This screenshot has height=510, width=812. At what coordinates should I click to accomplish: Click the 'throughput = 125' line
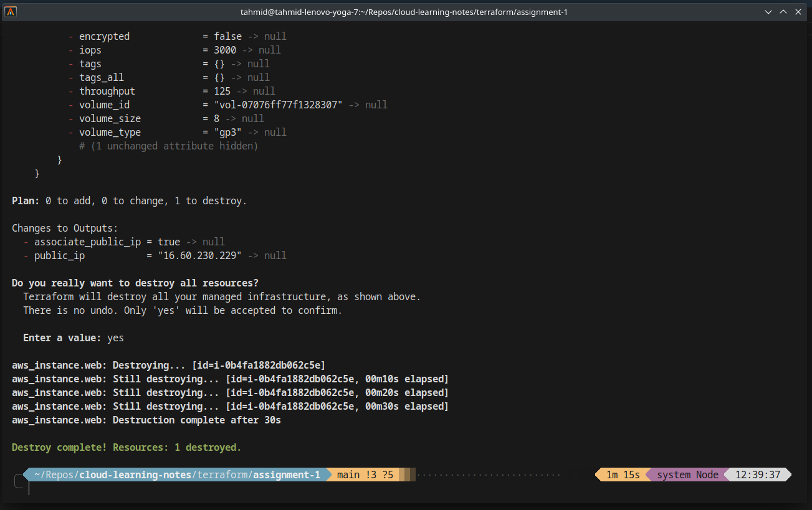click(172, 91)
